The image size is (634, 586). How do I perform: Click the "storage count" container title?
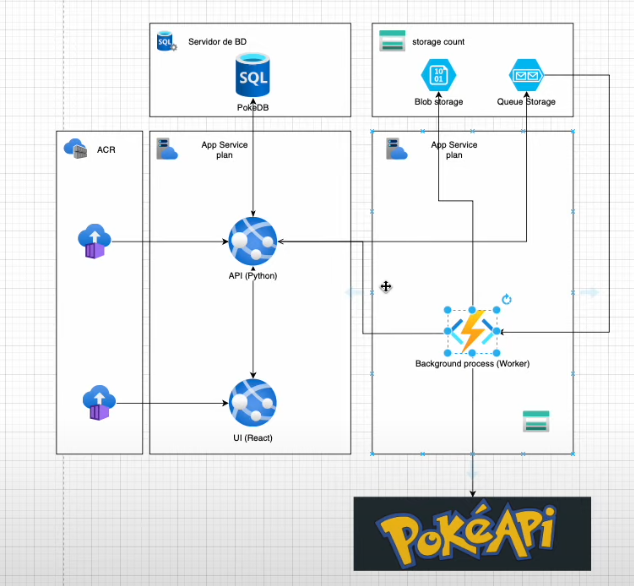click(438, 42)
